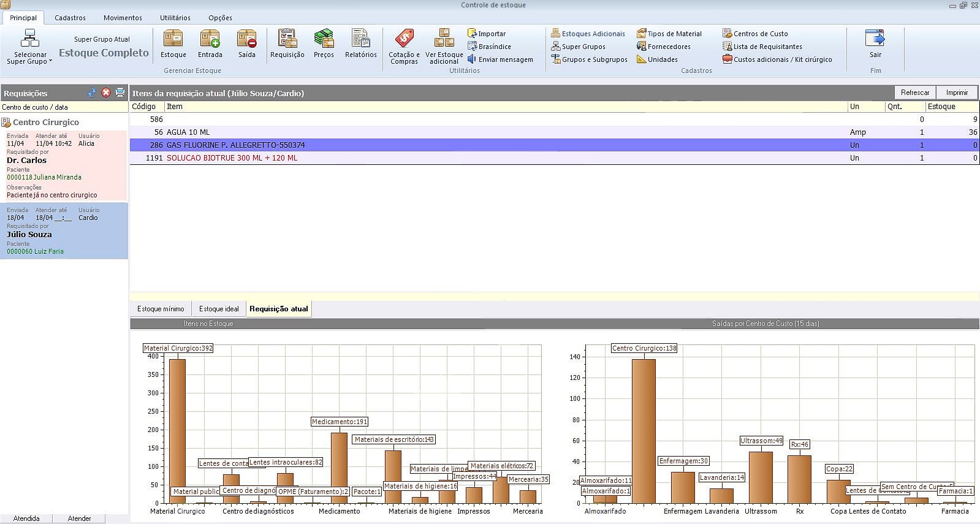
Task: Open Tipos de Material
Action: click(x=669, y=34)
